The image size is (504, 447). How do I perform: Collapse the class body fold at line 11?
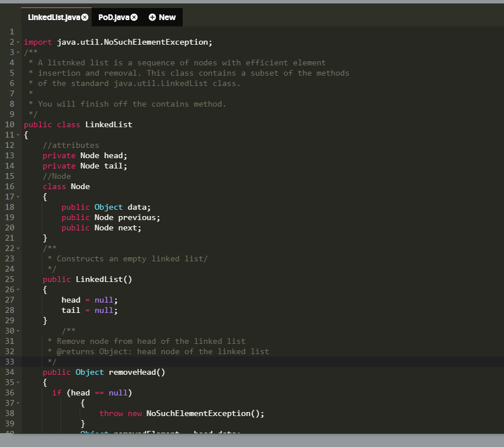click(x=18, y=135)
